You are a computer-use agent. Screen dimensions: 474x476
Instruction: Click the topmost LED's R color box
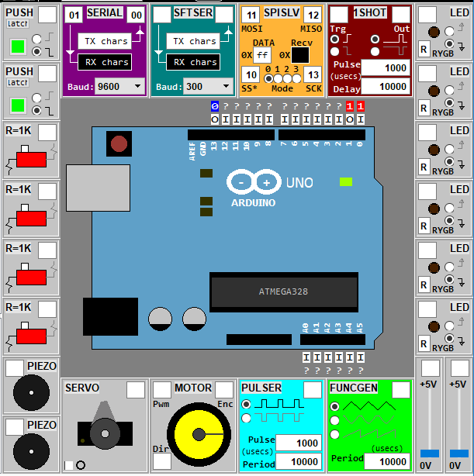coord(424,49)
